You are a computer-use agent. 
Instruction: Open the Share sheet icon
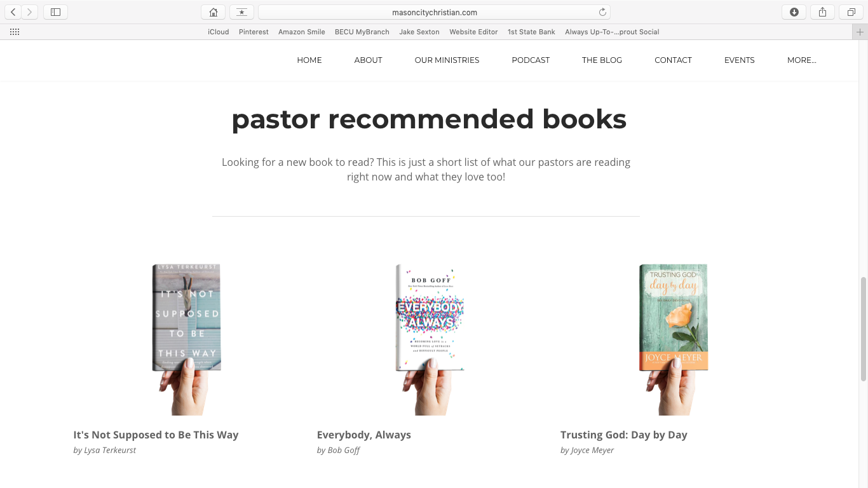tap(822, 12)
